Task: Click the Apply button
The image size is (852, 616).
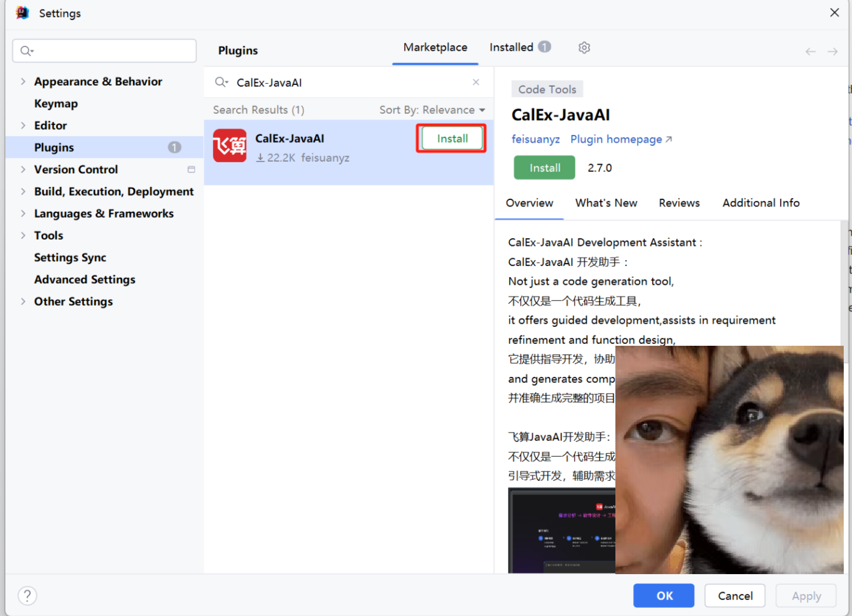Action: 807,596
